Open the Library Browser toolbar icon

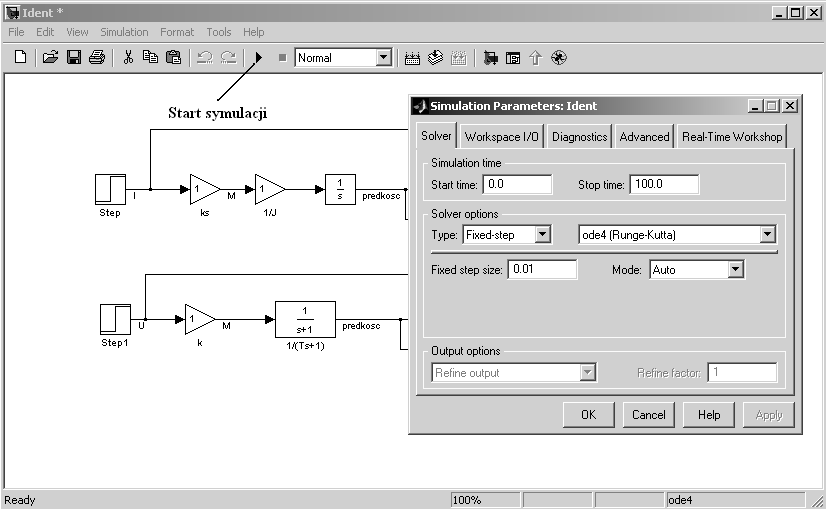[490, 58]
